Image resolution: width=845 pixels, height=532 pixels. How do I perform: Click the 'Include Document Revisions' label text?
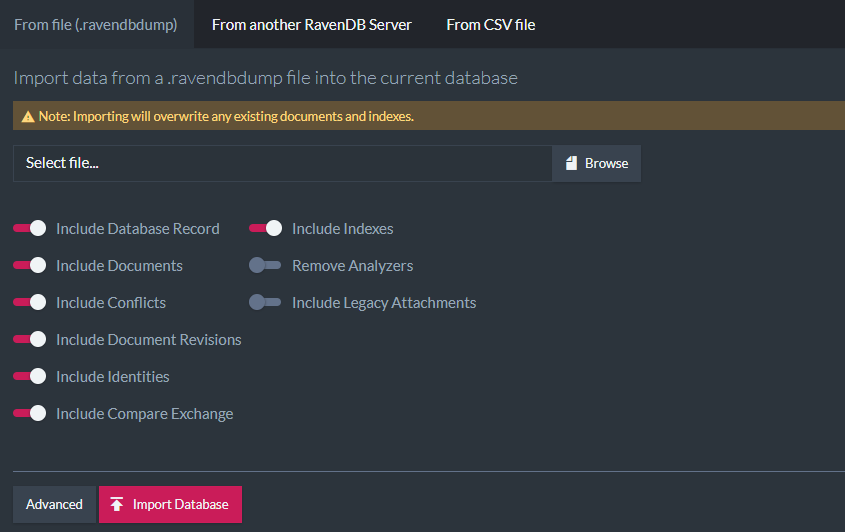(149, 340)
